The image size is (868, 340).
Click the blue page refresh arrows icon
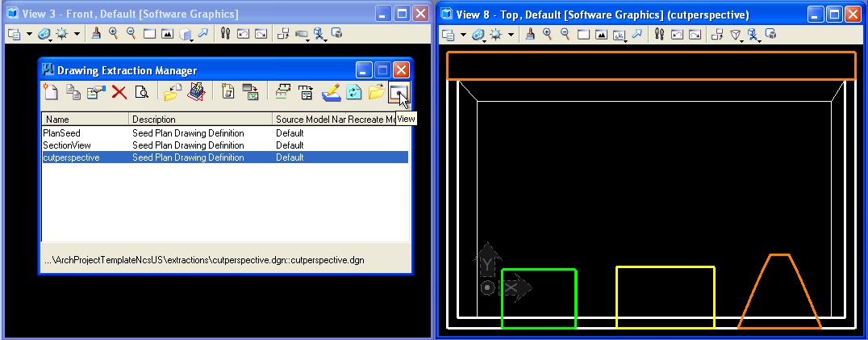point(353,91)
